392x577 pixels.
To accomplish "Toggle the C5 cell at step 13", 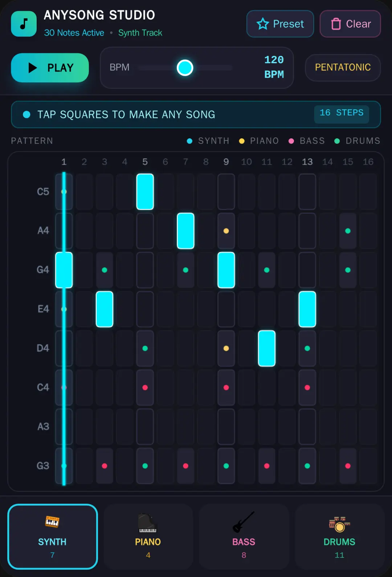I will [307, 192].
